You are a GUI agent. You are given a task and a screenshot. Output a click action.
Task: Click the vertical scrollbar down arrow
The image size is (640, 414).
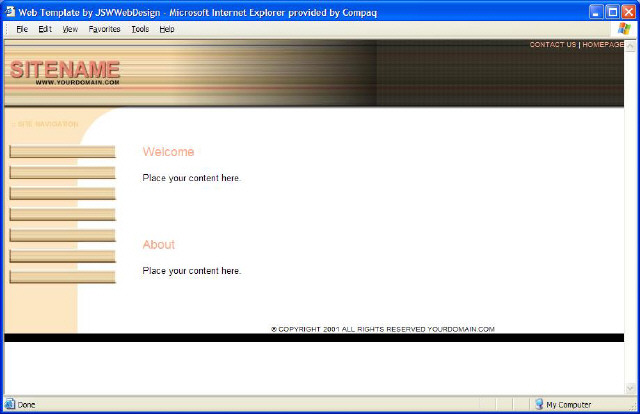tap(630, 389)
